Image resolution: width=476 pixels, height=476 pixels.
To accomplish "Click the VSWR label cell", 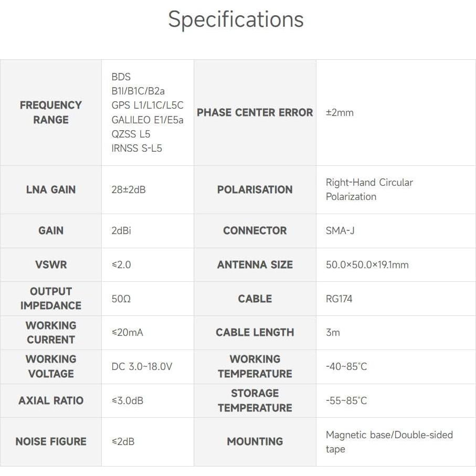I will [x=51, y=265].
